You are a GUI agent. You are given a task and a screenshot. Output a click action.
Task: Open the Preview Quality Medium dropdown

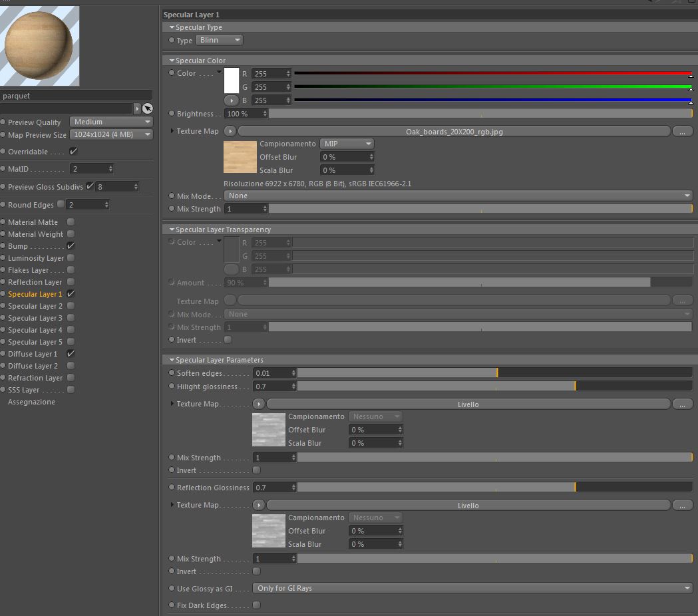click(x=111, y=122)
